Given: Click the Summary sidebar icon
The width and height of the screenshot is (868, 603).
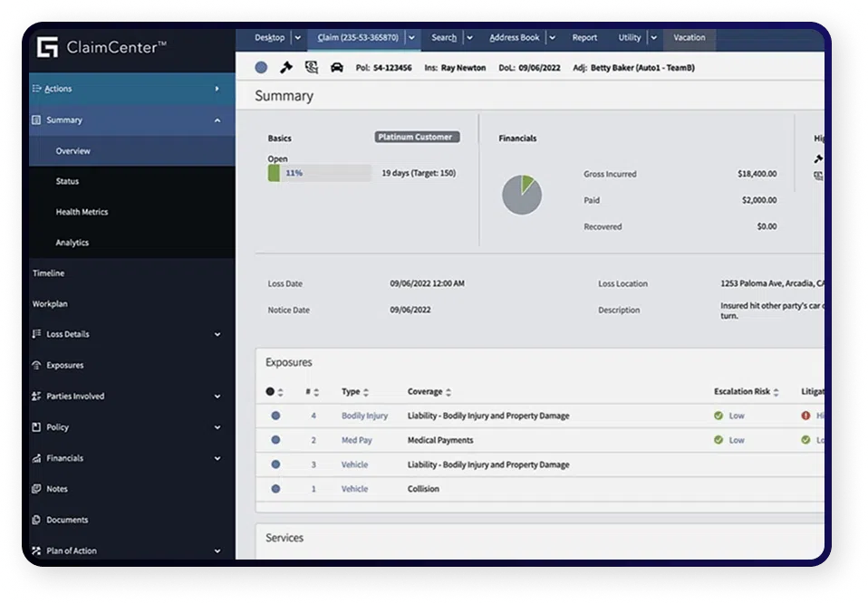Looking at the screenshot, I should [36, 120].
